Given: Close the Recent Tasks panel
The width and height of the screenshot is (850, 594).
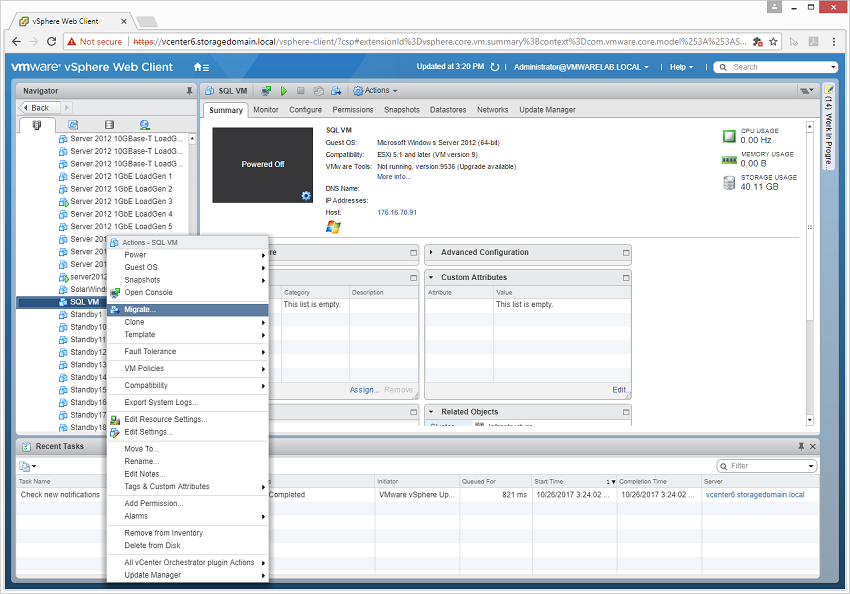Looking at the screenshot, I should pyautogui.click(x=813, y=447).
